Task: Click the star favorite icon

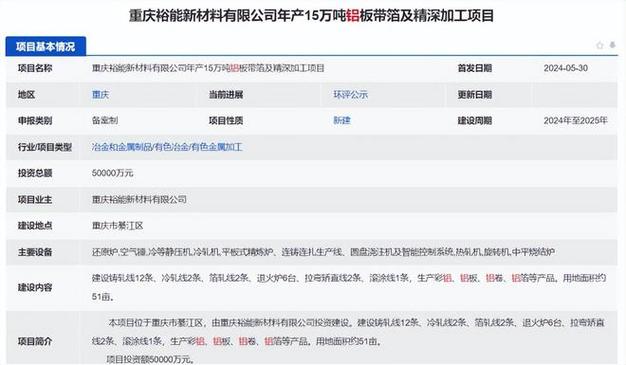Action: coord(600,45)
